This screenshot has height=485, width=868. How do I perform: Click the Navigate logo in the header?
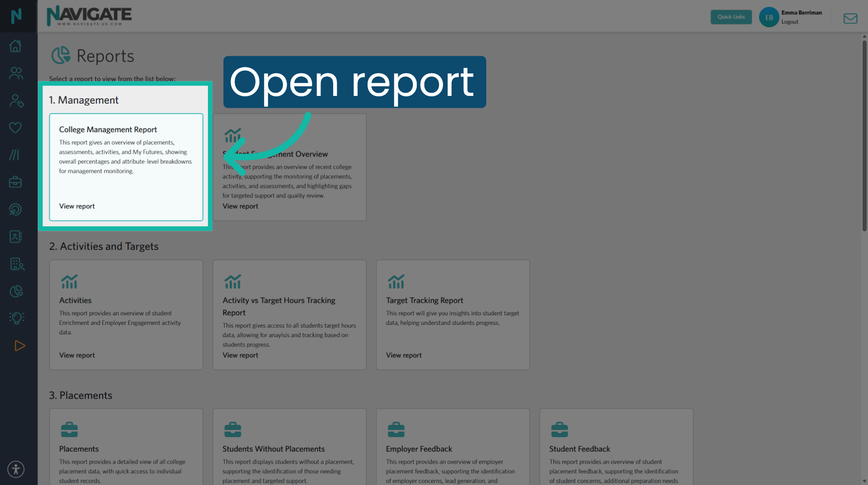click(x=89, y=15)
